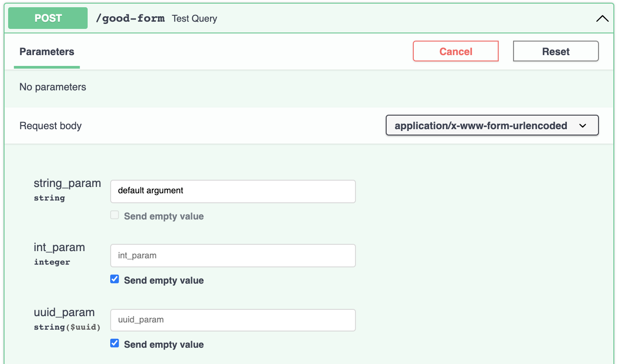Image resolution: width=617 pixels, height=364 pixels.
Task: Click the string($uuid) type label
Action: click(x=67, y=327)
